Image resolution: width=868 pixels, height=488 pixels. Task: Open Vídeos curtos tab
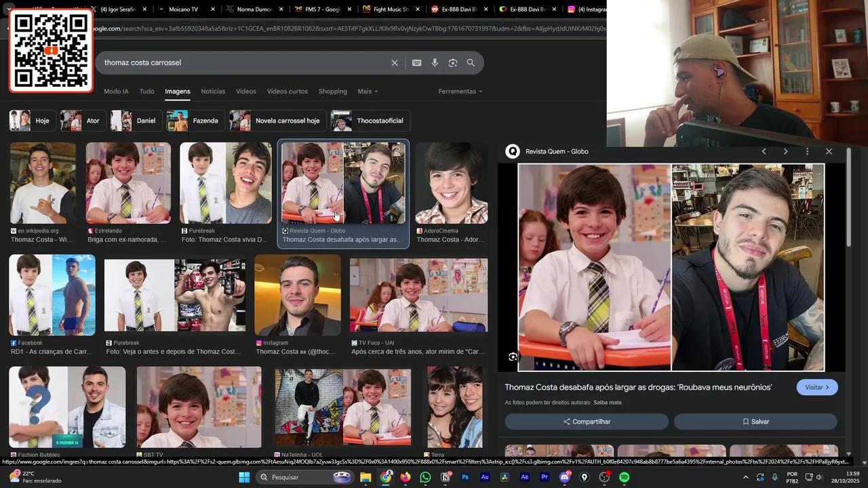click(288, 91)
